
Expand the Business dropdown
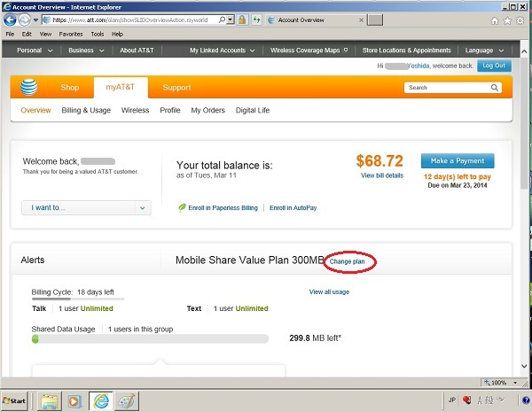point(86,51)
